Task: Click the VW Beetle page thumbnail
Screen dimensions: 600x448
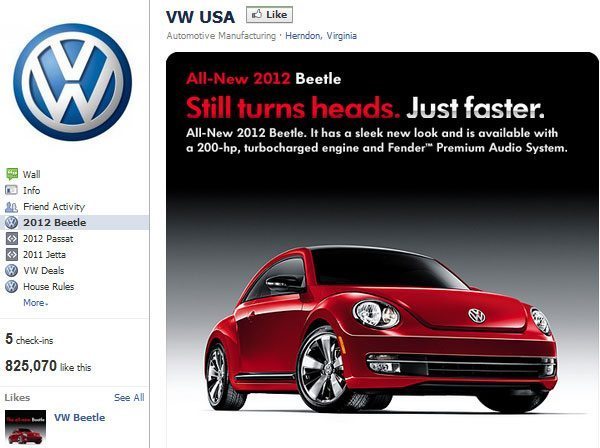Action: (26, 427)
